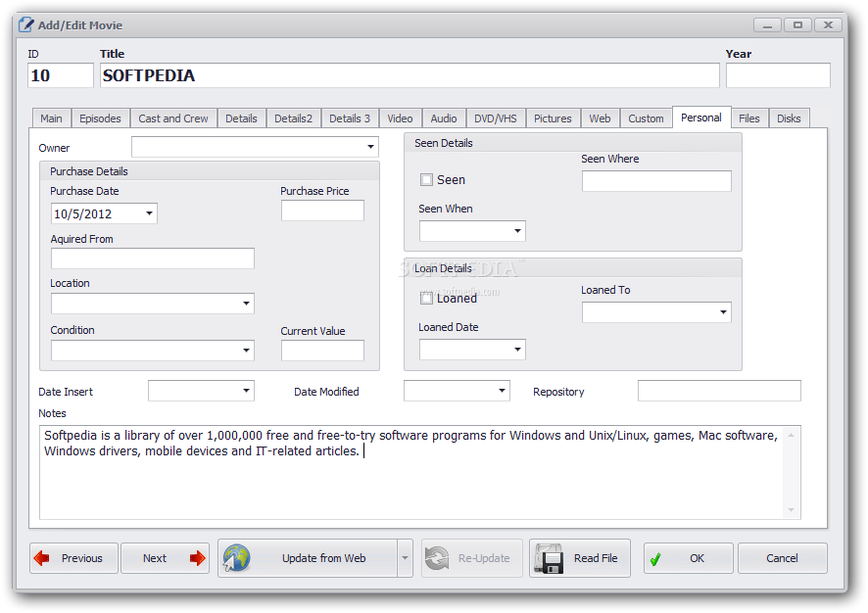Click the Notes scrollbar down arrow
Screen dimensions: 868x613
click(x=792, y=510)
